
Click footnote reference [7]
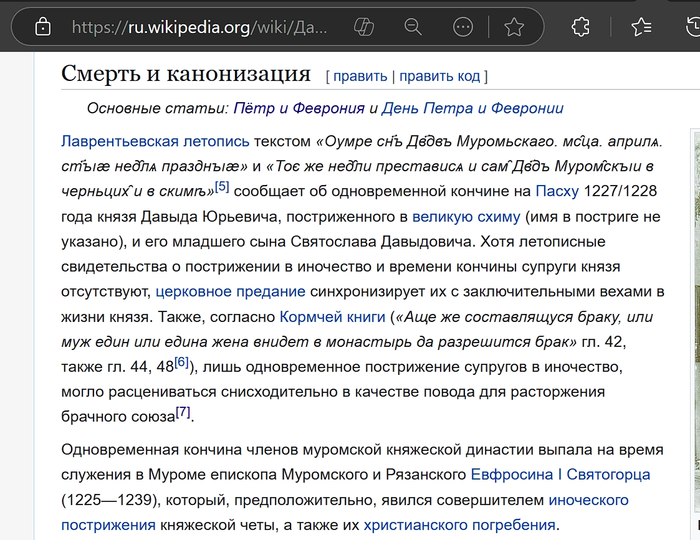coord(182,412)
